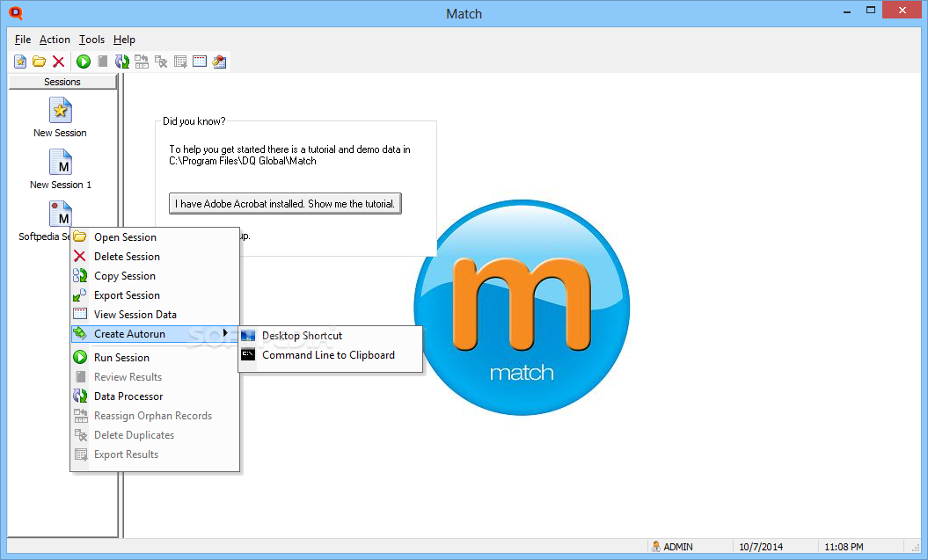Click the View Session Data toolbar icon

click(x=200, y=62)
